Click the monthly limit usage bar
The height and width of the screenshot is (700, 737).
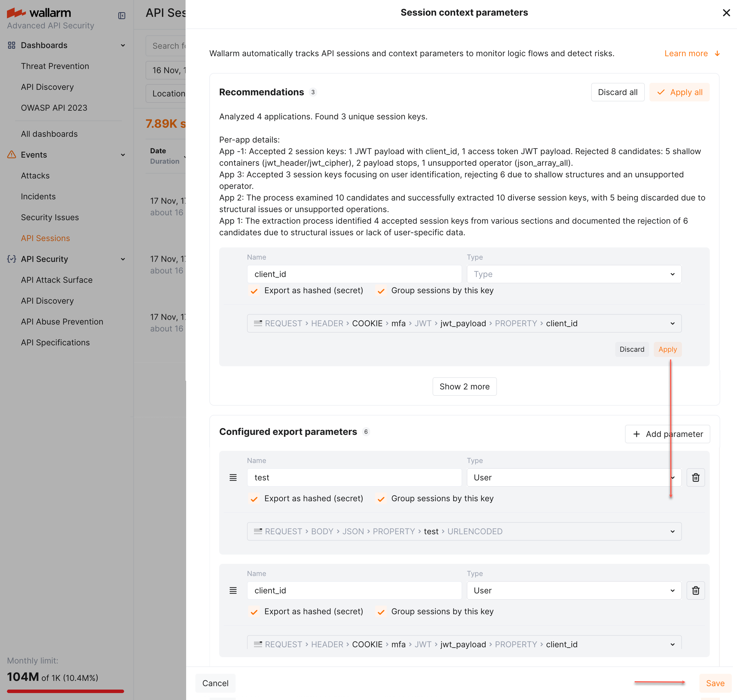coord(65,691)
